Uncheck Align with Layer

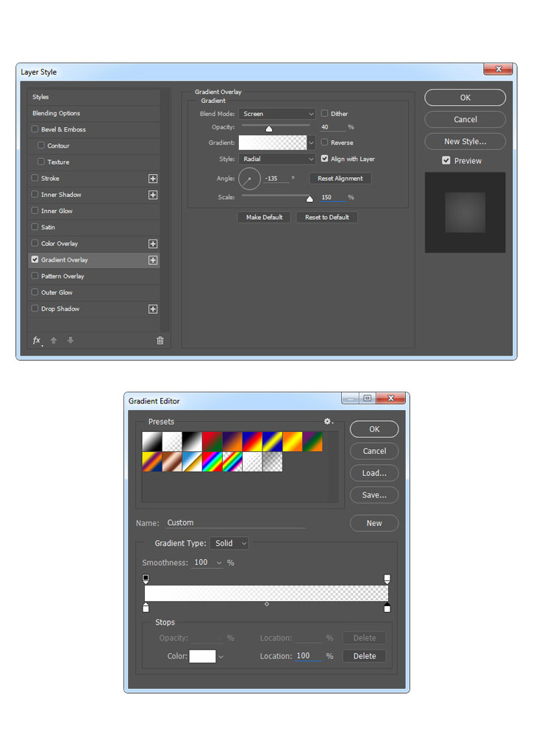325,158
